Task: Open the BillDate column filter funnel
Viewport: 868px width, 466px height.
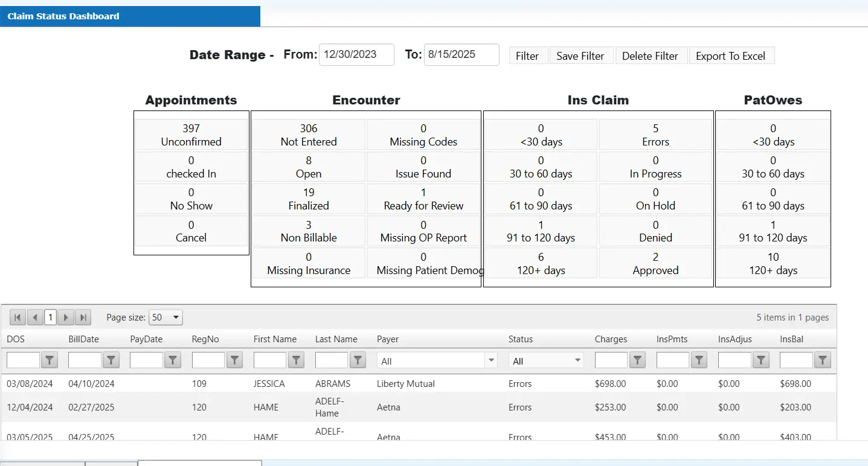Action: (111, 360)
